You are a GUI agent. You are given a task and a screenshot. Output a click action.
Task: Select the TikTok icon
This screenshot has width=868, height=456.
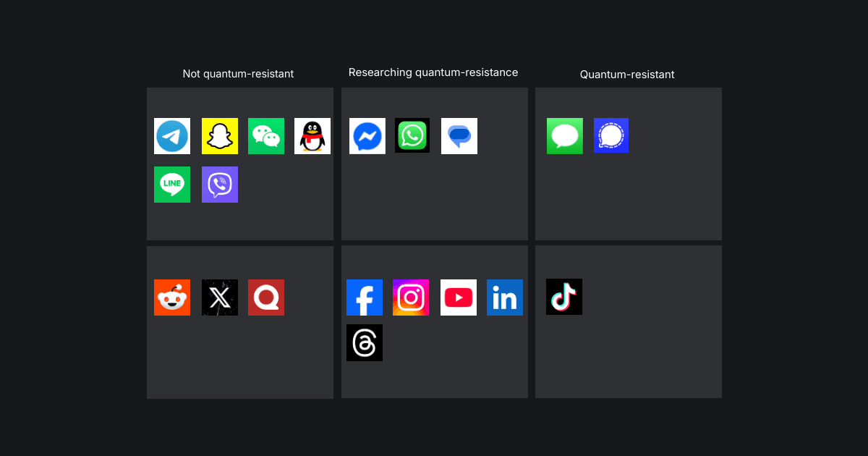564,297
